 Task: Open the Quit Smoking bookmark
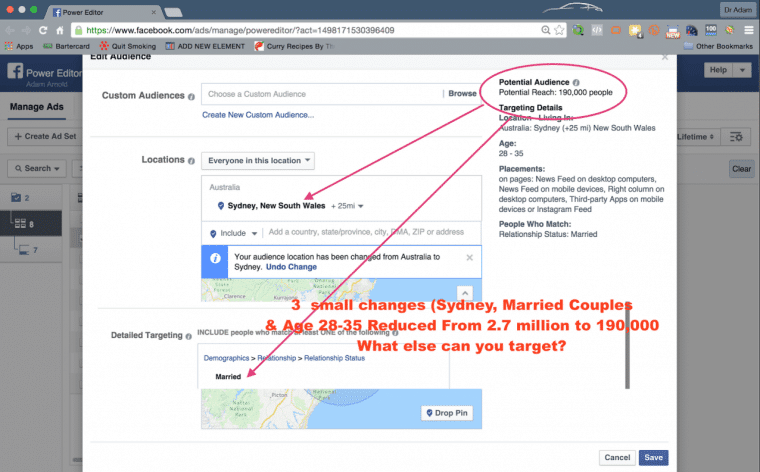click(x=128, y=46)
